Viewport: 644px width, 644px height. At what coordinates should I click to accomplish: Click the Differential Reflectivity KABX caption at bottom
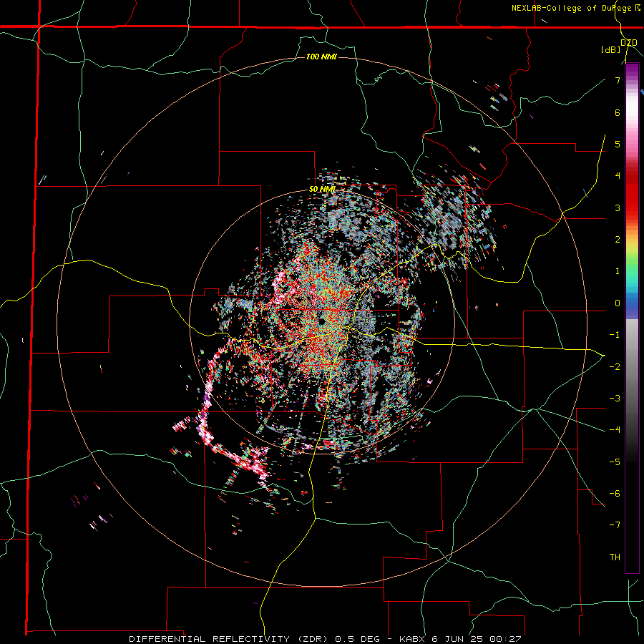[x=325, y=639]
